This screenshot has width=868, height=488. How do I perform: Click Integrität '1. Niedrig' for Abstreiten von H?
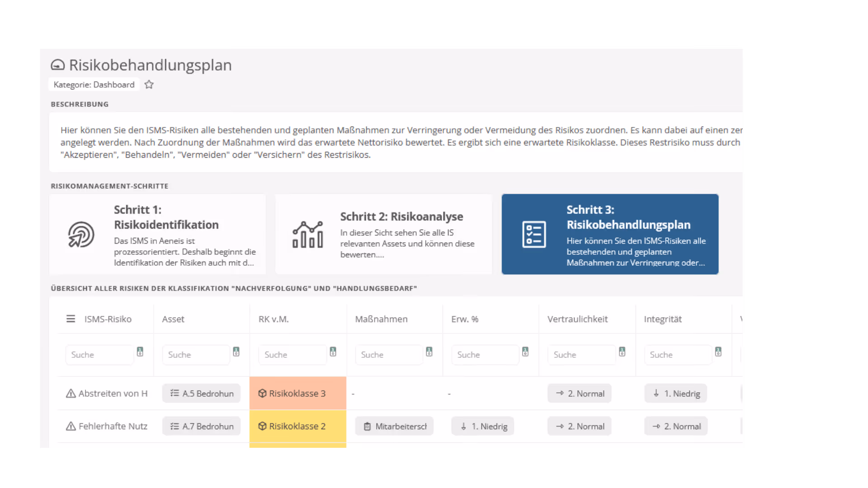(676, 394)
